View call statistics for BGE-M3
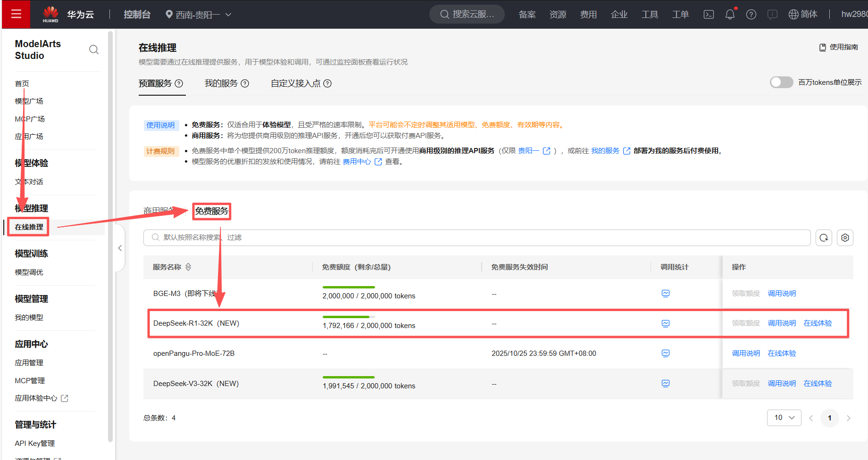Screen dimensions: 868x460 [666, 294]
